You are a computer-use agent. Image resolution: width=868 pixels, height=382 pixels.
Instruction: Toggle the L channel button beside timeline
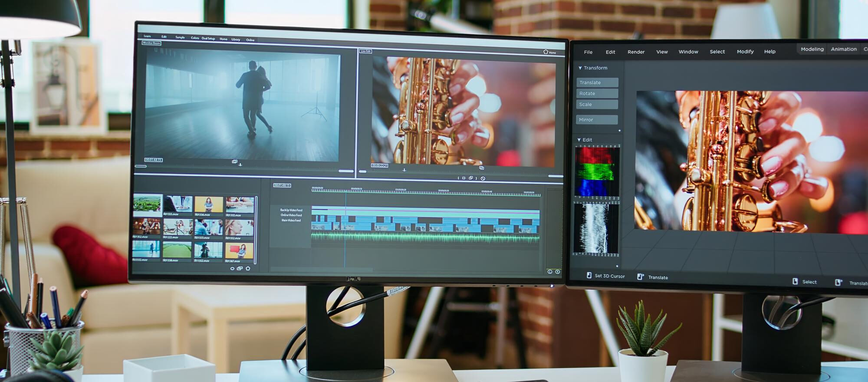(549, 272)
